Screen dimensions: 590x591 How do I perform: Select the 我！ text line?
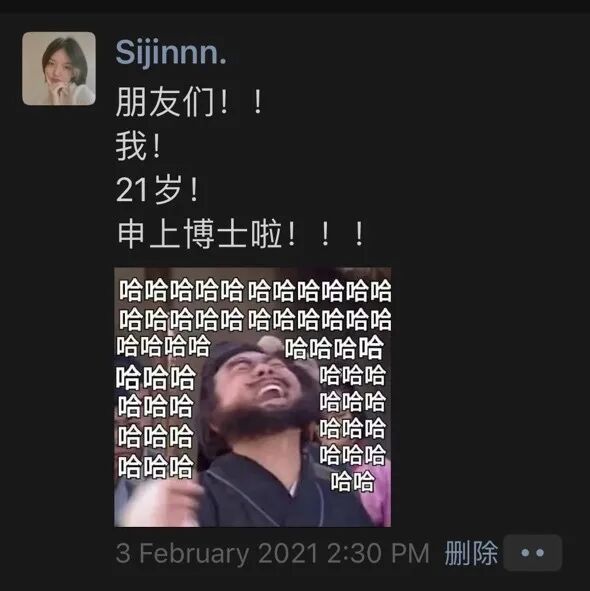(x=138, y=146)
